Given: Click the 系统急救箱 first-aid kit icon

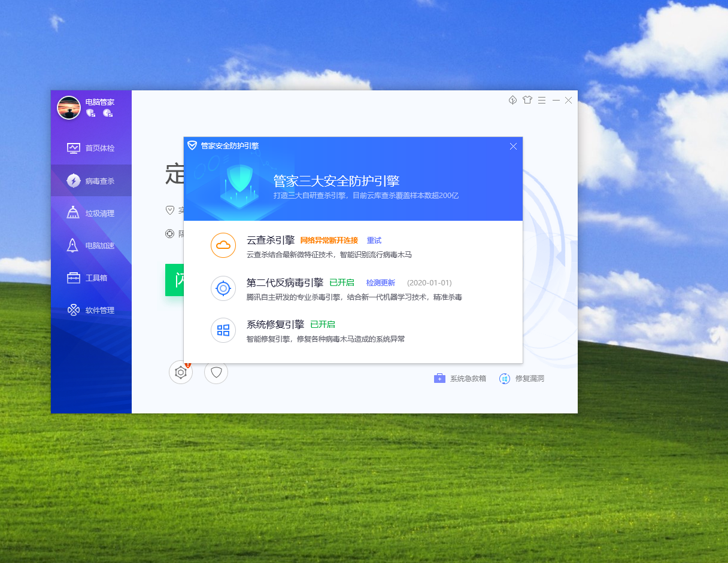Looking at the screenshot, I should coord(439,379).
